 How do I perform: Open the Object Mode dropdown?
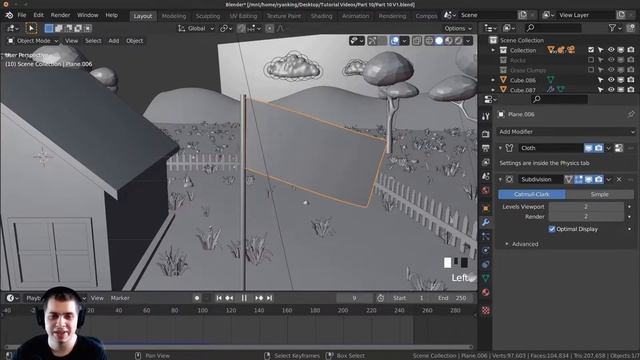(x=33, y=41)
